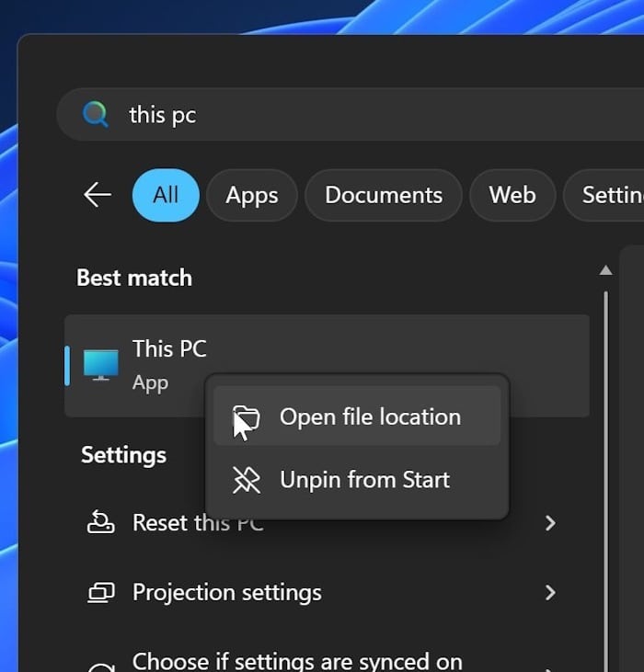
Task: Click the Reset this PC settings icon
Action: (100, 523)
